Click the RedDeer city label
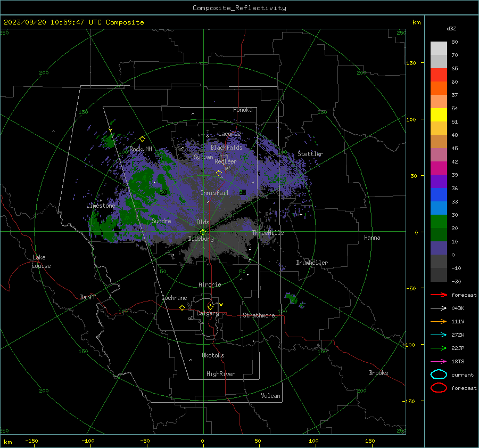479x448 pixels. (226, 161)
